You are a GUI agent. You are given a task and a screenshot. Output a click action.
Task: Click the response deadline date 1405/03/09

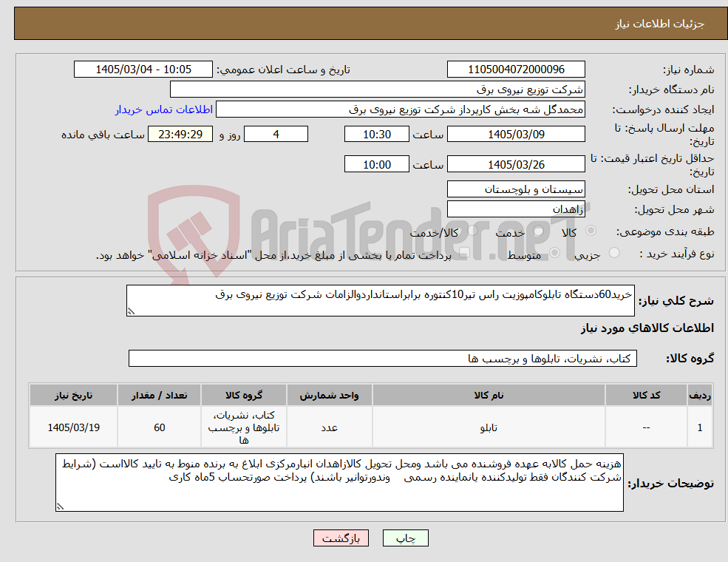tap(516, 135)
